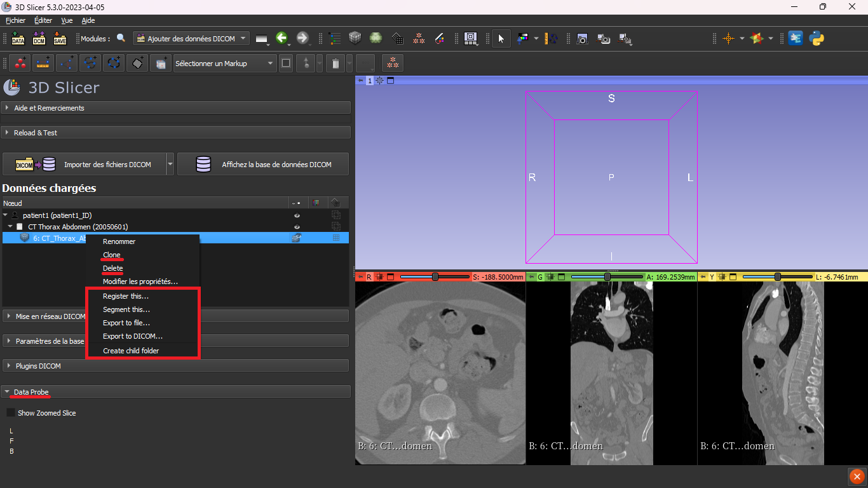
Task: Toggle visibility eye for patient1
Action: [296, 215]
